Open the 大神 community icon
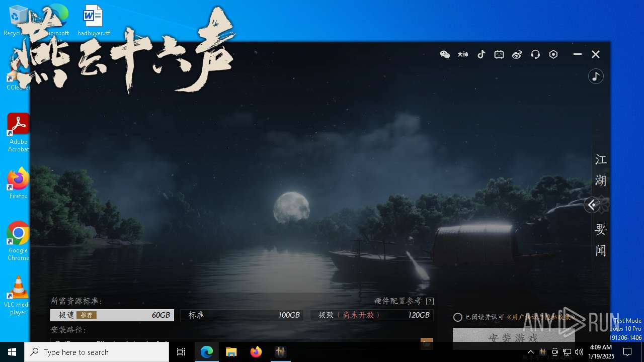This screenshot has height=362, width=644. click(463, 54)
